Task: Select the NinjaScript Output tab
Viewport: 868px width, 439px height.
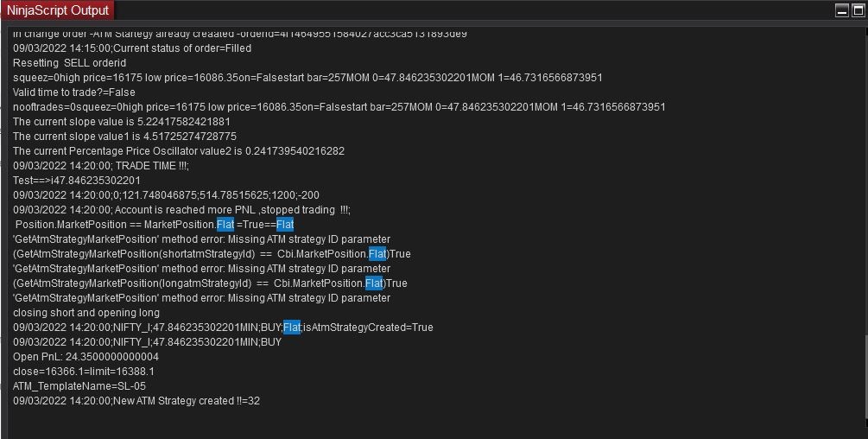Action: 58,10
